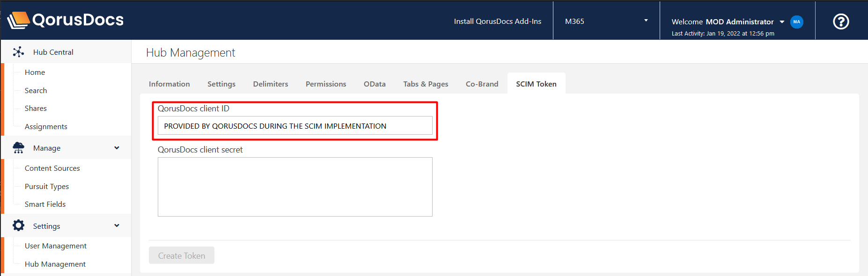Open Hub Central in sidebar
Image resolution: width=868 pixels, height=276 pixels.
click(53, 52)
